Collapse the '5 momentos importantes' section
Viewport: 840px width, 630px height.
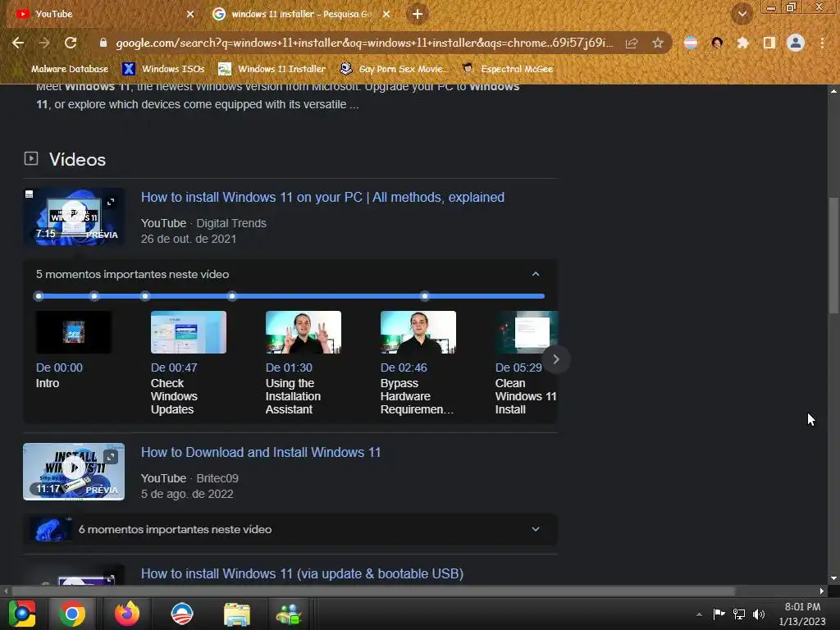(x=535, y=274)
